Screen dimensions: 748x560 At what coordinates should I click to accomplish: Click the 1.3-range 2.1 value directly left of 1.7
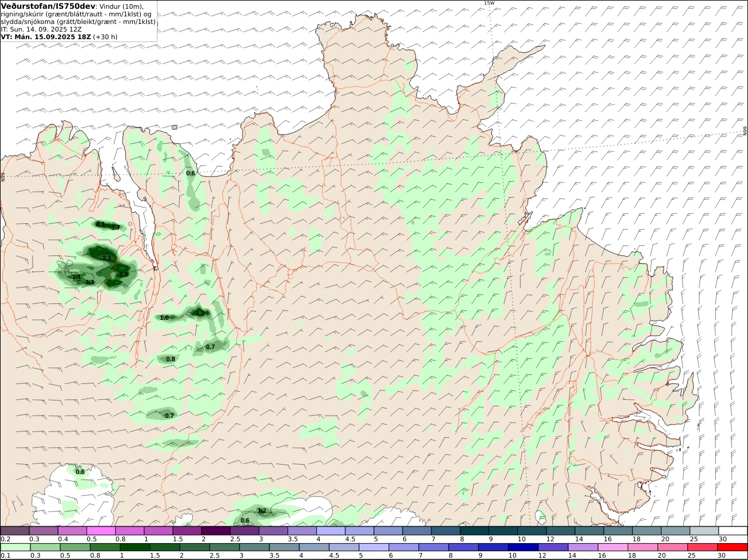[x=101, y=224]
